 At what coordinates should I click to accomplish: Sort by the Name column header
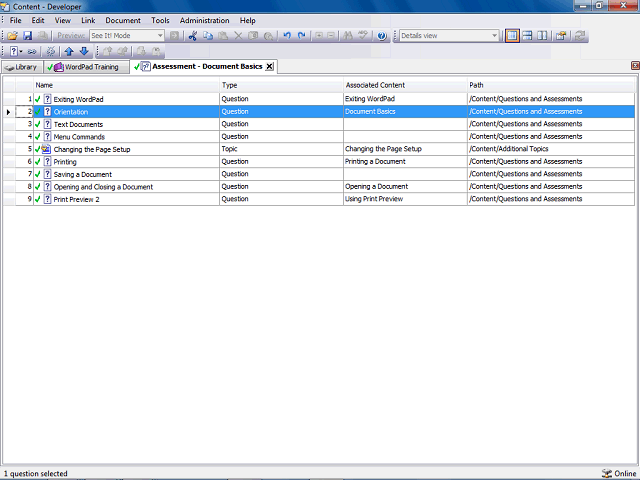[126, 85]
